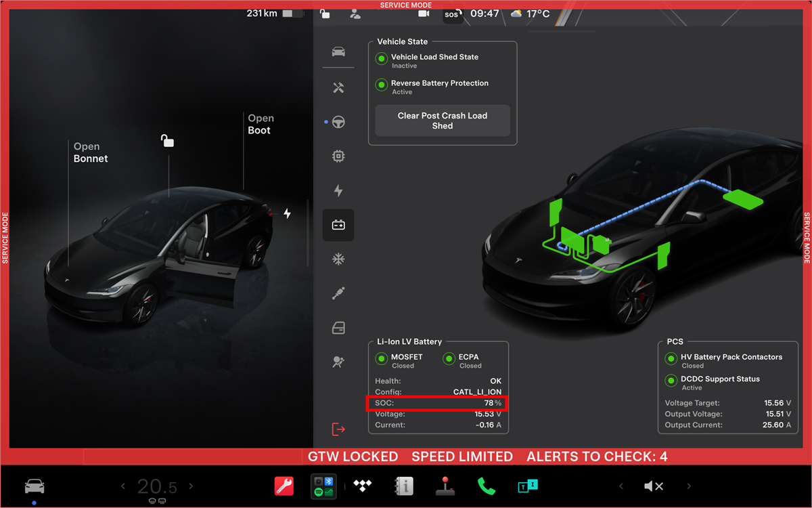Tap the 20.5 temperature setting
Image resolution: width=812 pixels, height=508 pixels.
click(157, 486)
